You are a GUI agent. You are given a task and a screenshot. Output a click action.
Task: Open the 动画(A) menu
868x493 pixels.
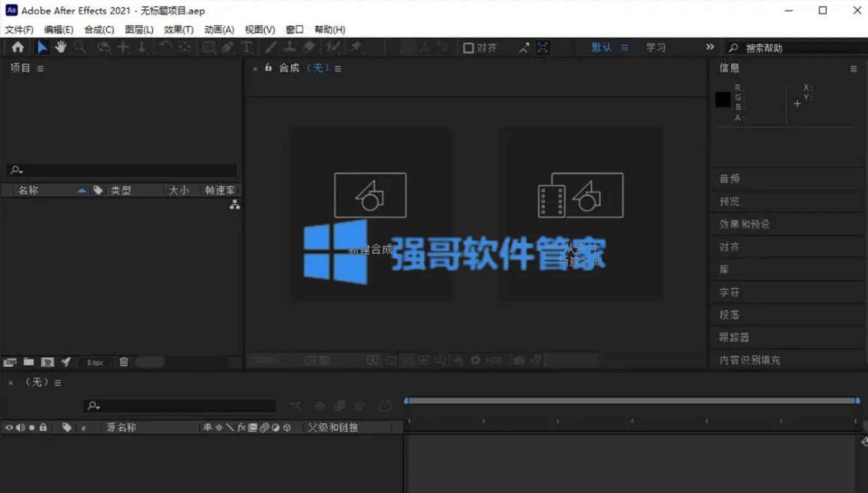point(219,29)
